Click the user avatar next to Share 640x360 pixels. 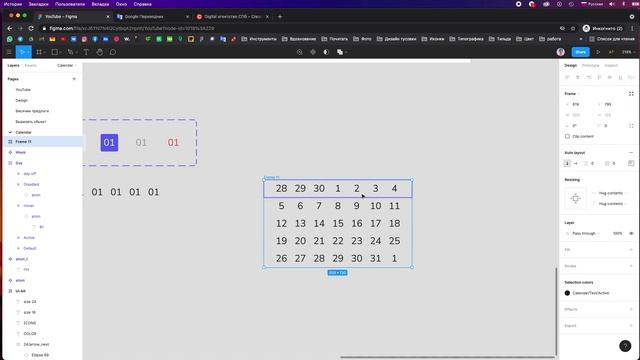(x=561, y=52)
